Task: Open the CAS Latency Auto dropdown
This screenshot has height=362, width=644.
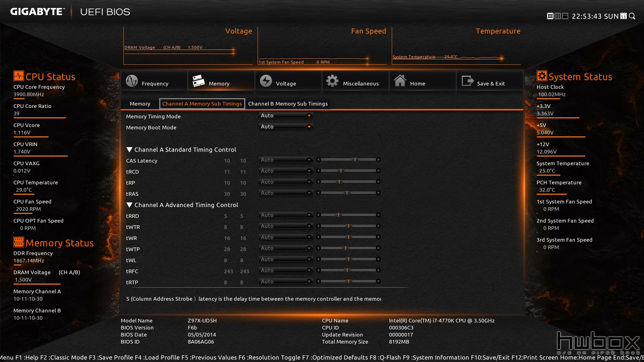Action: (286, 160)
